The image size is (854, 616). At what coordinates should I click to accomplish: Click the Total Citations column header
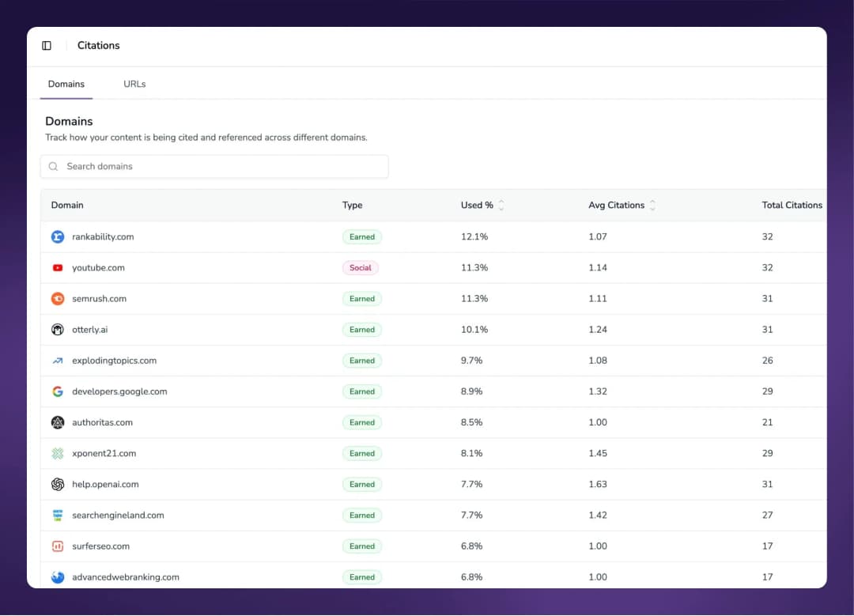[x=792, y=206]
